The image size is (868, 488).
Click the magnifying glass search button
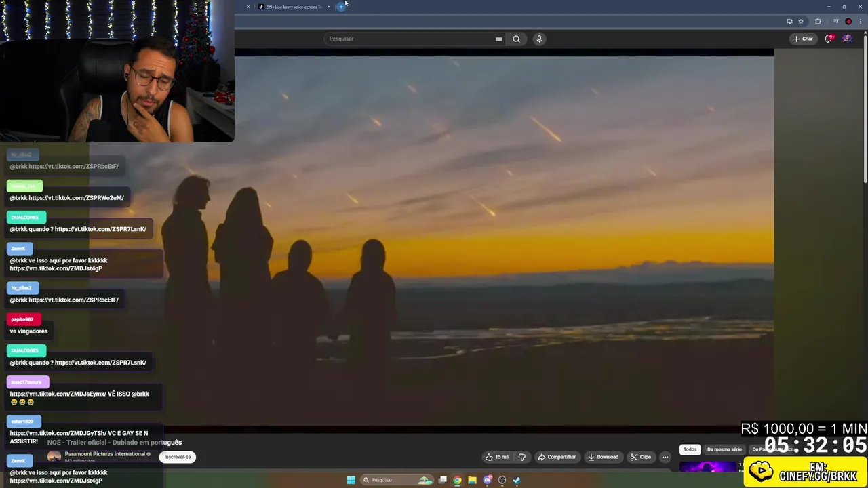[x=516, y=39]
